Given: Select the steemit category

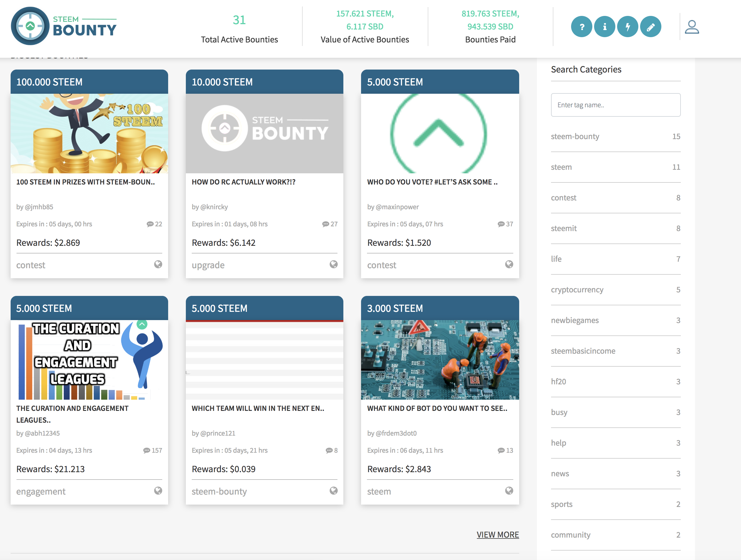Looking at the screenshot, I should click(616, 228).
